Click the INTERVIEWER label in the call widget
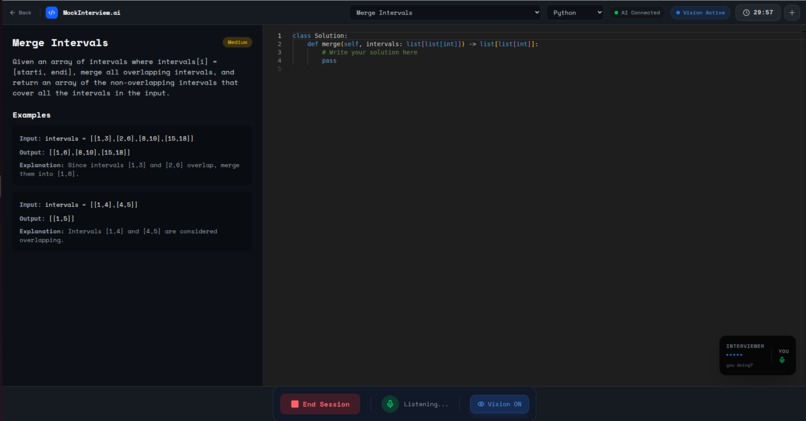Image resolution: width=806 pixels, height=421 pixels. pyautogui.click(x=745, y=346)
